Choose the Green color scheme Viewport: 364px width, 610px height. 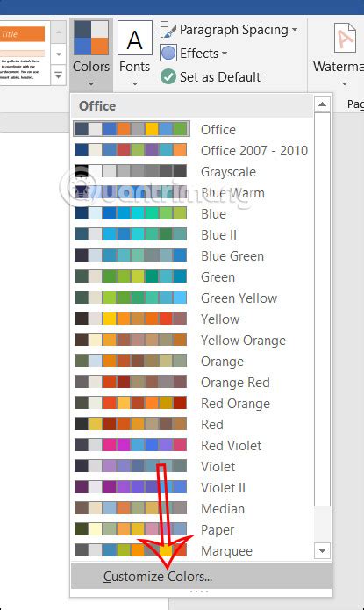click(x=192, y=276)
